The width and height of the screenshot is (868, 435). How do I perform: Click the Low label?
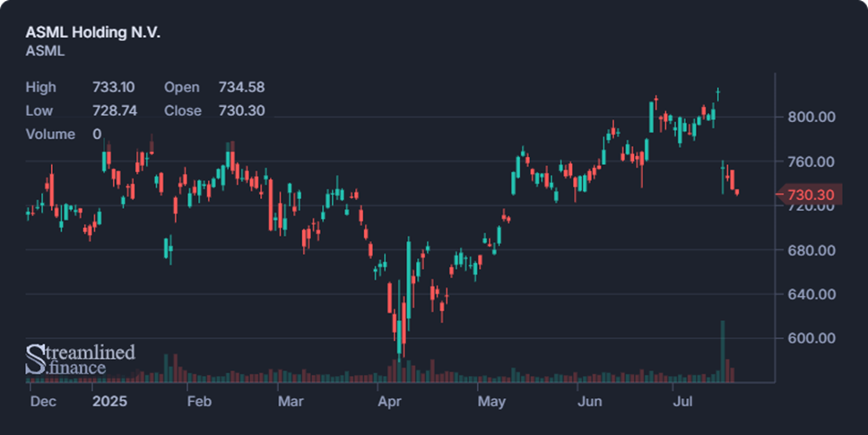pos(39,110)
